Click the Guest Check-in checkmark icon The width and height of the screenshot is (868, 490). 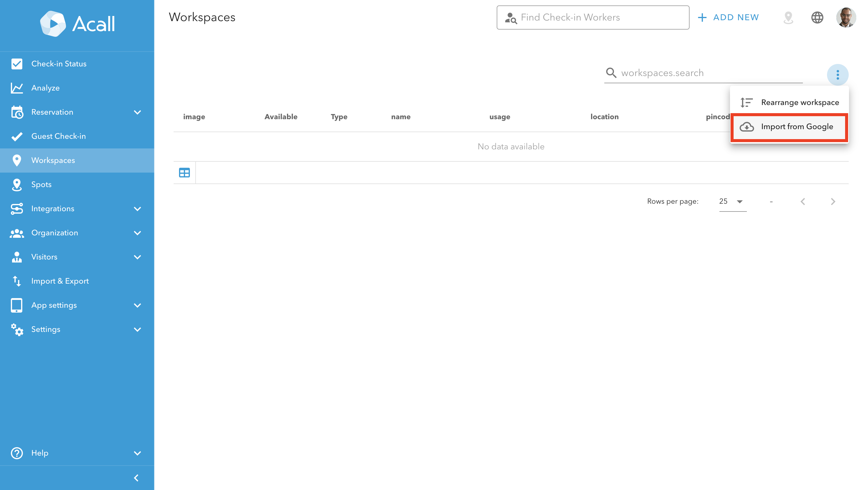[17, 136]
